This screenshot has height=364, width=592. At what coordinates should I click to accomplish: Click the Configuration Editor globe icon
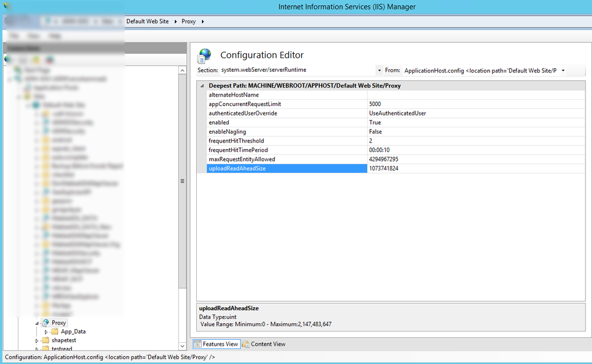pyautogui.click(x=204, y=56)
